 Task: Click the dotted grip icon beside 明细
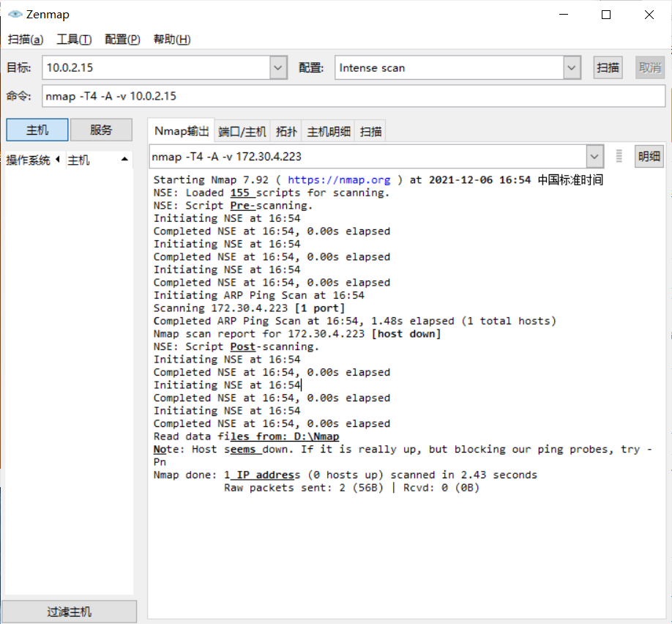click(619, 156)
